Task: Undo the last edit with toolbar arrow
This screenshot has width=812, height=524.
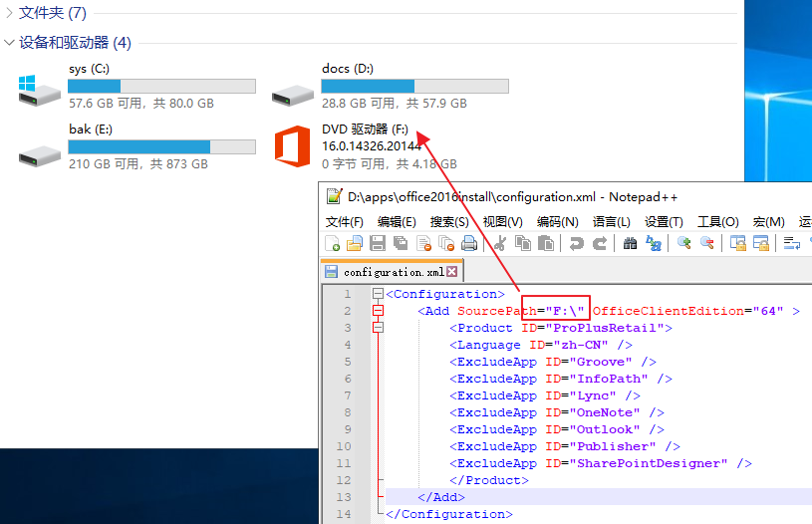Action: pyautogui.click(x=577, y=243)
